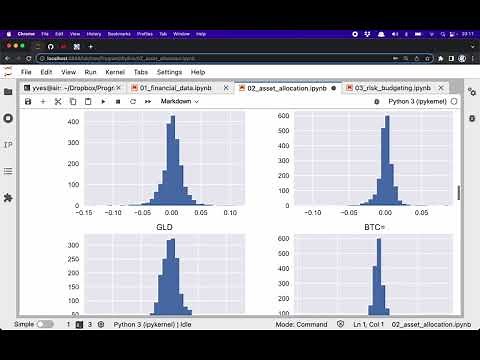Open the Run menu

pos(90,72)
